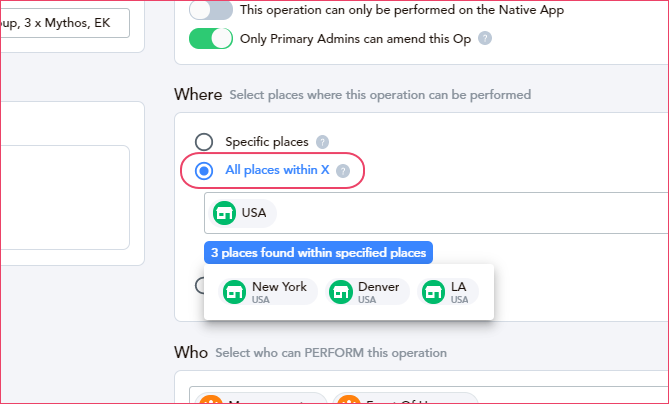The height and width of the screenshot is (404, 669).
Task: Click the New York place icon
Action: [x=234, y=292]
